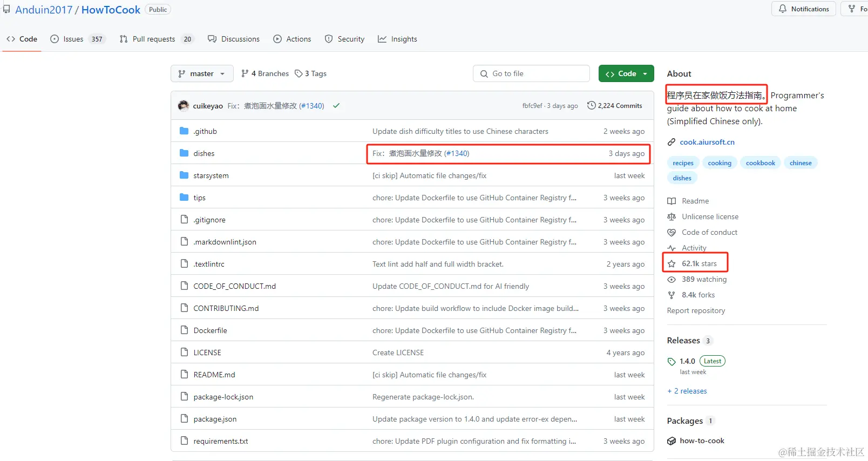Switch to Pull requests tab

(x=156, y=39)
